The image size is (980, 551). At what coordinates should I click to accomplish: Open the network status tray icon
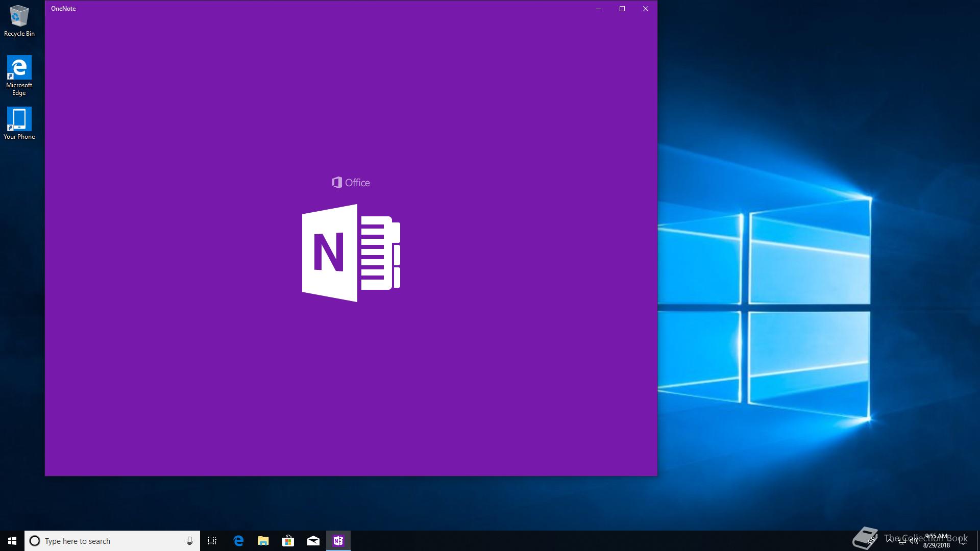pyautogui.click(x=902, y=541)
